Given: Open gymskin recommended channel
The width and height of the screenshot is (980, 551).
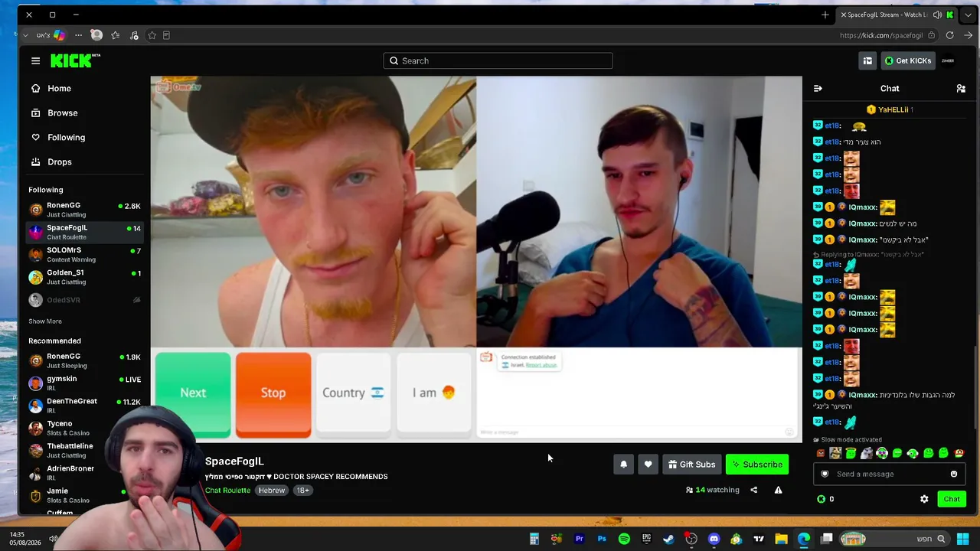Looking at the screenshot, I should 84,383.
